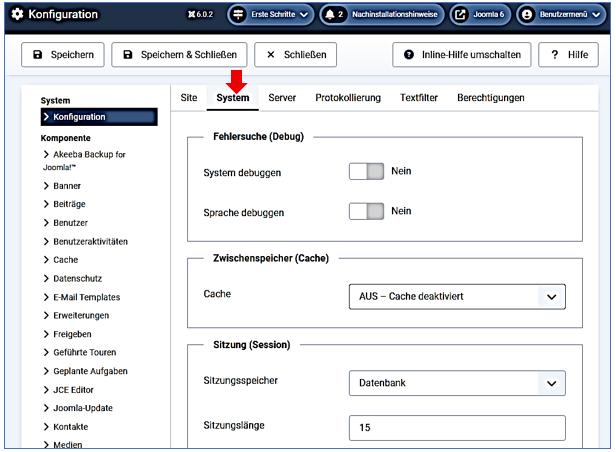This screenshot has height=452, width=616.
Task: Switch to the Berechtigungen tab
Action: tap(490, 98)
